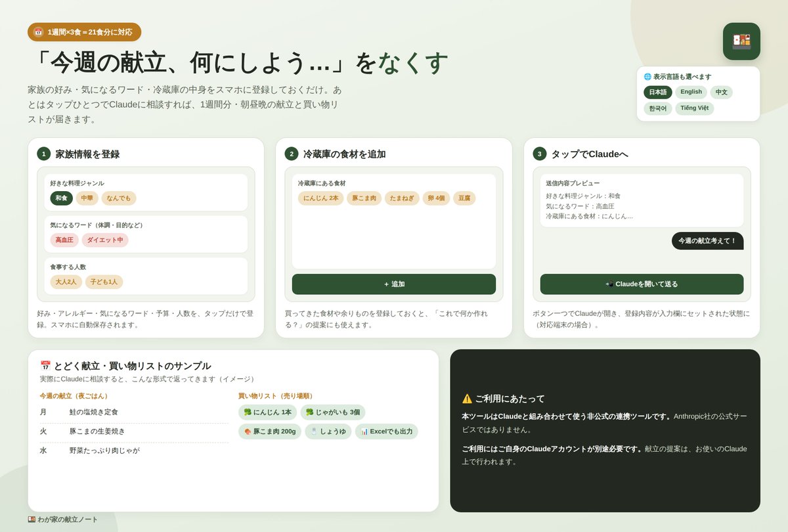Click the 豚こまの生姜焼き menu row
The height and width of the screenshot is (532, 788).
(134, 432)
